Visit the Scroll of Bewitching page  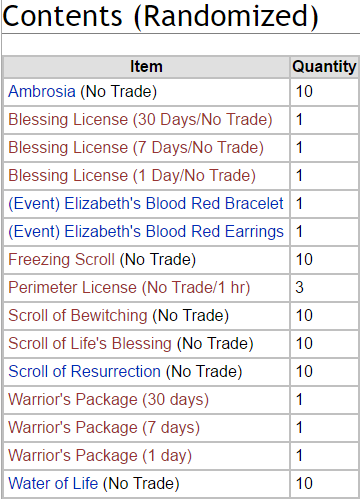pyautogui.click(x=78, y=316)
